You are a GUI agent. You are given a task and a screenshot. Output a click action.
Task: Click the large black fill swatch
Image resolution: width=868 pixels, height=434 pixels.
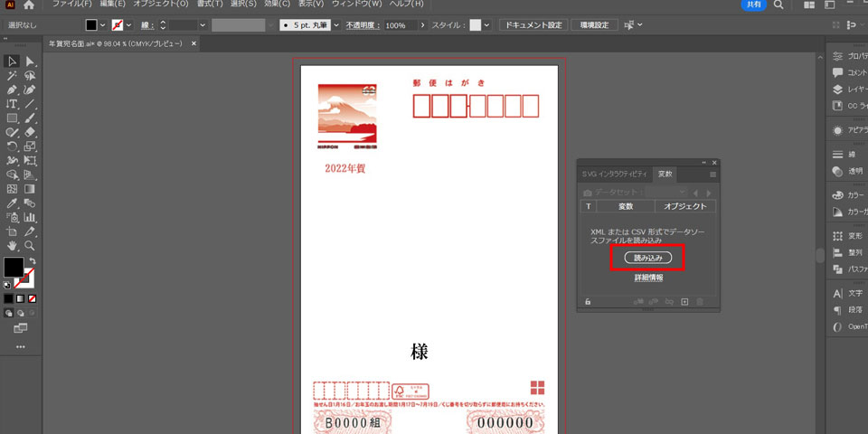pyautogui.click(x=14, y=268)
